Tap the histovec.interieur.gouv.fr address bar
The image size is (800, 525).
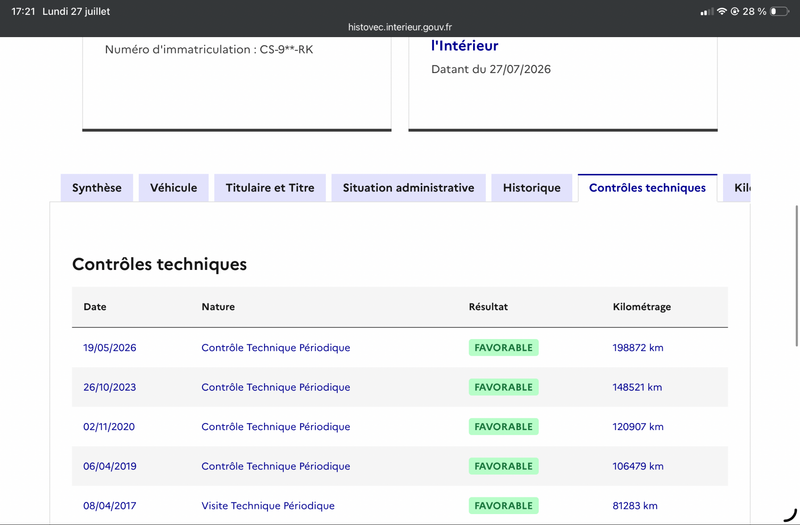[x=399, y=27]
